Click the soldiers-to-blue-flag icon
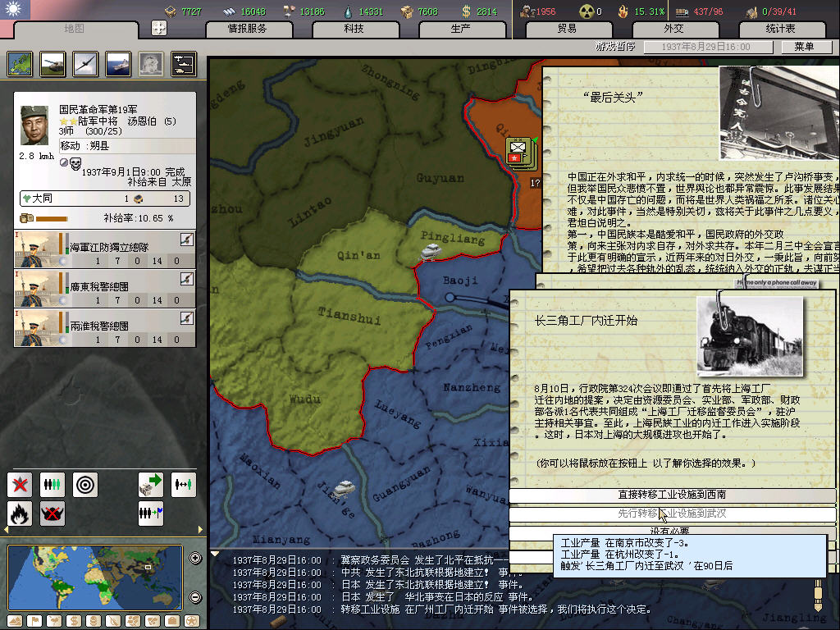 (x=151, y=514)
